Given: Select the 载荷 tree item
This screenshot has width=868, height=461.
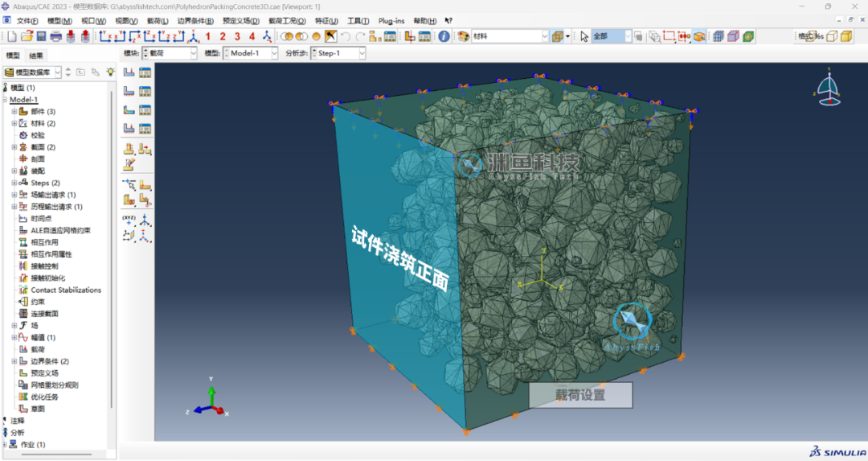Looking at the screenshot, I should pyautogui.click(x=38, y=349).
